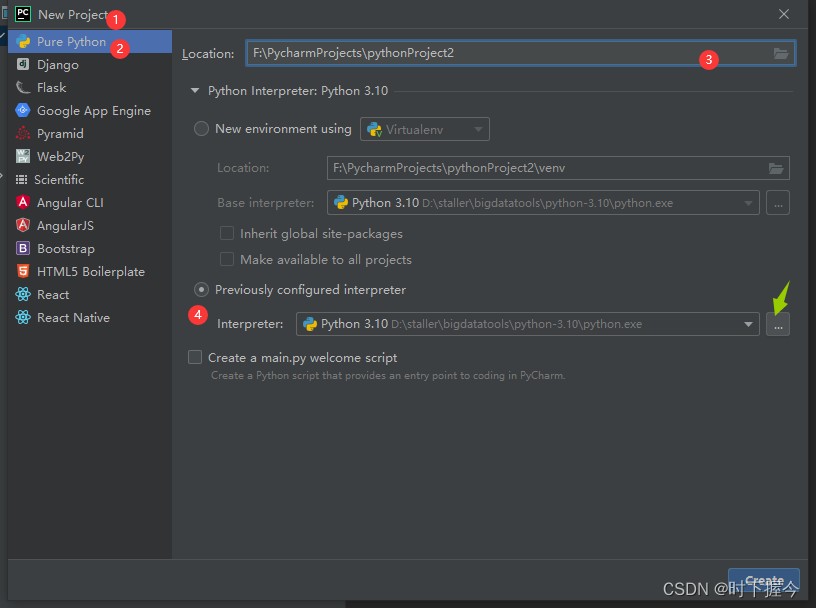The width and height of the screenshot is (816, 608).
Task: Click the Pure Python snake icon
Action: tap(23, 42)
